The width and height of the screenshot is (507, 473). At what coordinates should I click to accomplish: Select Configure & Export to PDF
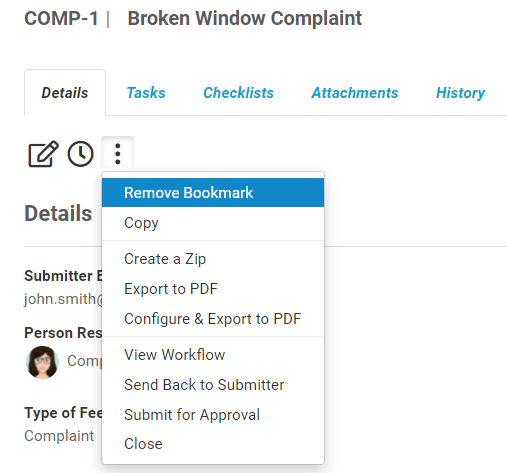click(213, 319)
